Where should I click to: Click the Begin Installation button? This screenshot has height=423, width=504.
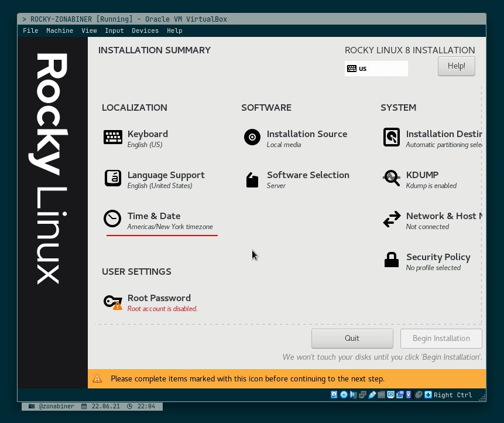coord(441,339)
